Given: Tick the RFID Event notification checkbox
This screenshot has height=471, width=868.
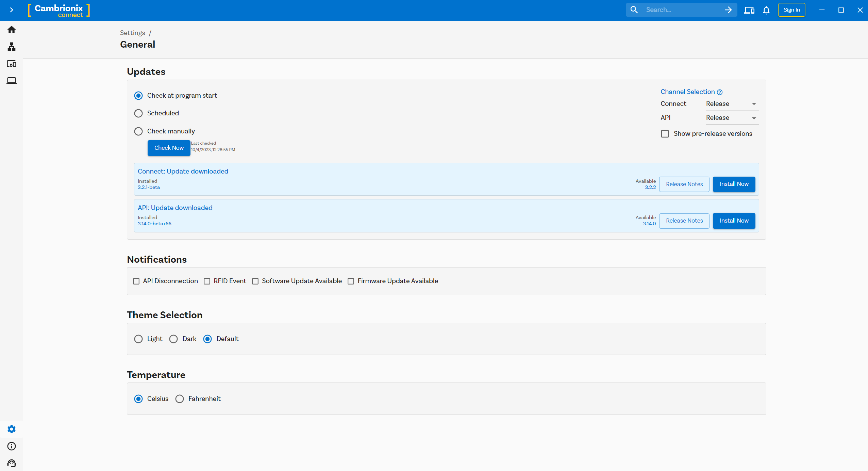Looking at the screenshot, I should pyautogui.click(x=207, y=281).
